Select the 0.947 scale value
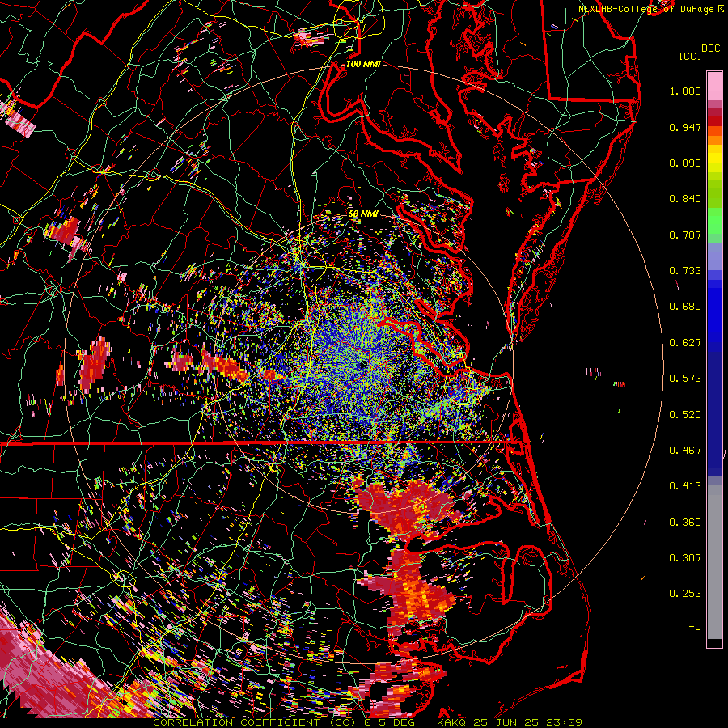 [x=685, y=127]
